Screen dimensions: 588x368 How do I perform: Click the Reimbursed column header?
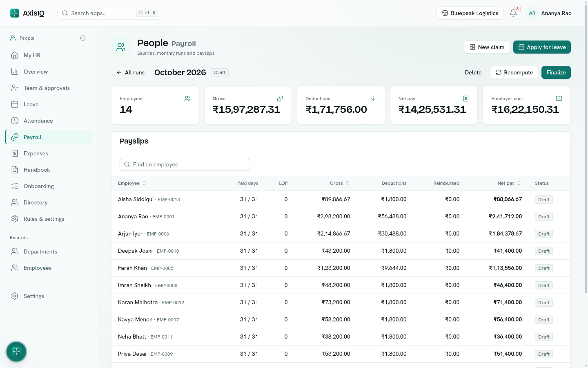tap(446, 183)
